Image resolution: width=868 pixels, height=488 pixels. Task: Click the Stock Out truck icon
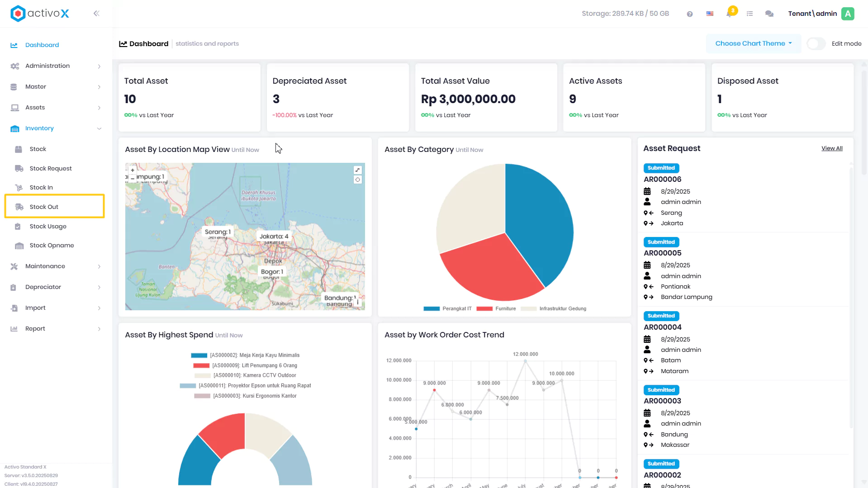coord(19,207)
